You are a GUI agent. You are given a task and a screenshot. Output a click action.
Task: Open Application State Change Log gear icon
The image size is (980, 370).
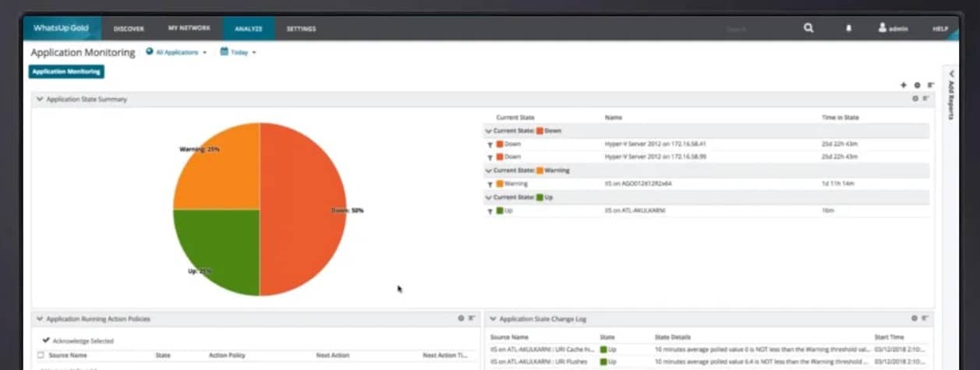tap(916, 319)
